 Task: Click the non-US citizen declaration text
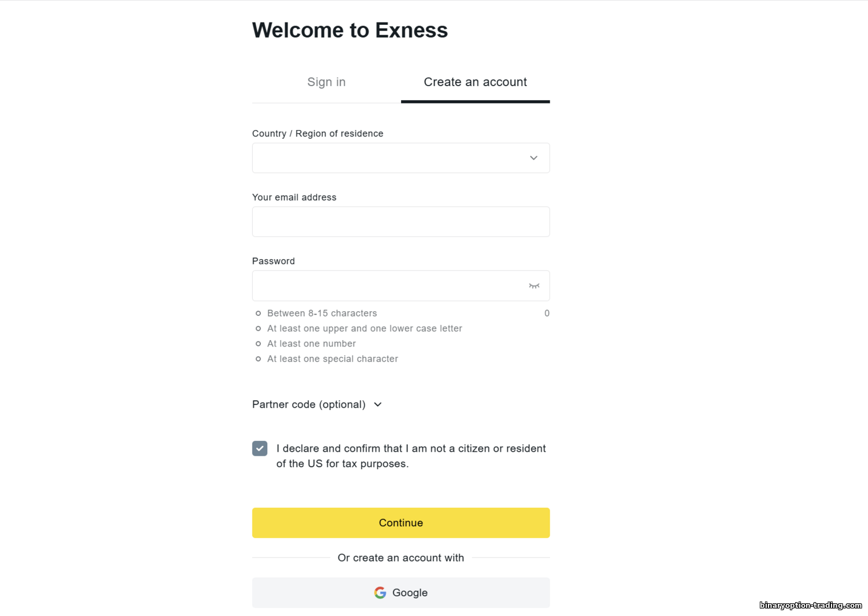(411, 456)
